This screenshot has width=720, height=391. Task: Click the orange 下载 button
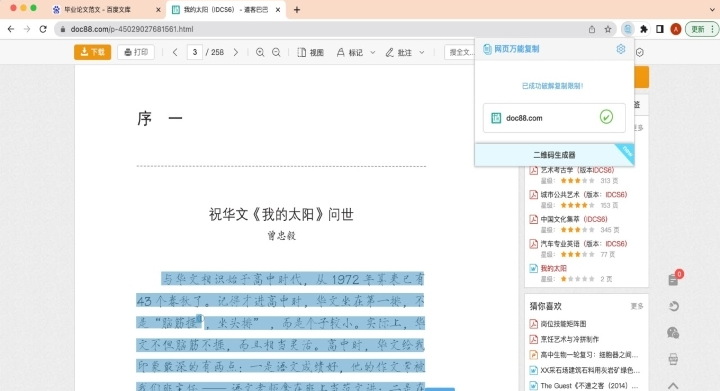(92, 52)
